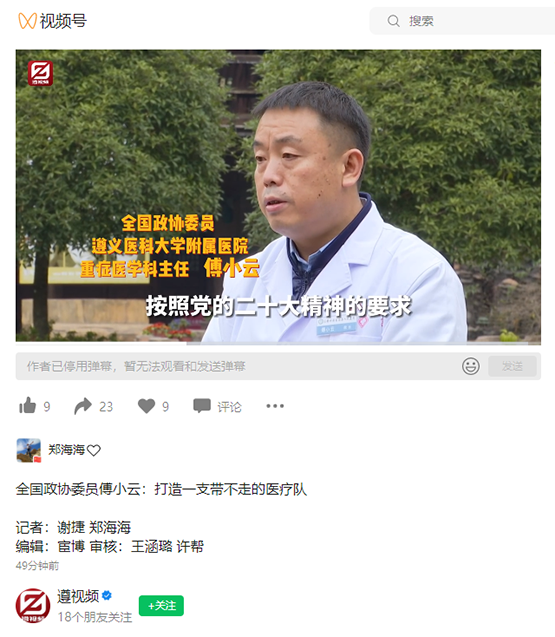
Task: Click the video frame to pause
Action: pos(278,195)
